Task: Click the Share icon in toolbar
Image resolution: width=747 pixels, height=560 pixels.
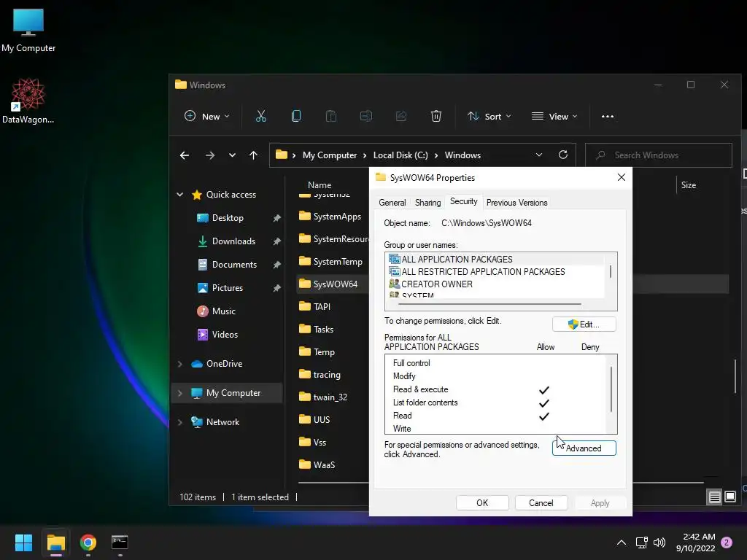Action: [401, 116]
